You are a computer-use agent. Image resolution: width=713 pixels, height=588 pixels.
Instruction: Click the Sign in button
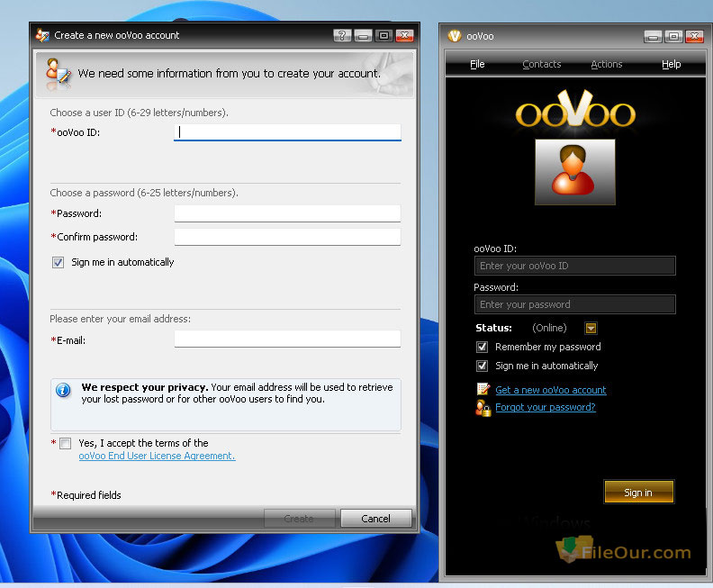pyautogui.click(x=638, y=492)
